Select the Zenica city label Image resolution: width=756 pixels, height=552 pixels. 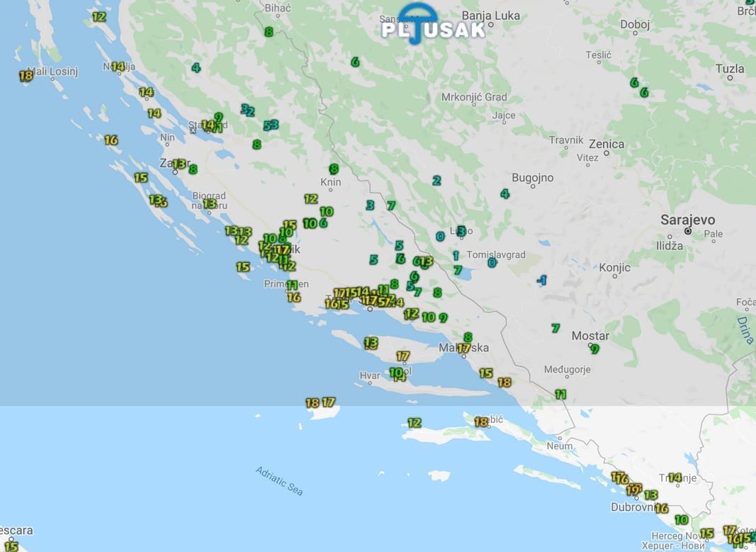[x=607, y=145]
